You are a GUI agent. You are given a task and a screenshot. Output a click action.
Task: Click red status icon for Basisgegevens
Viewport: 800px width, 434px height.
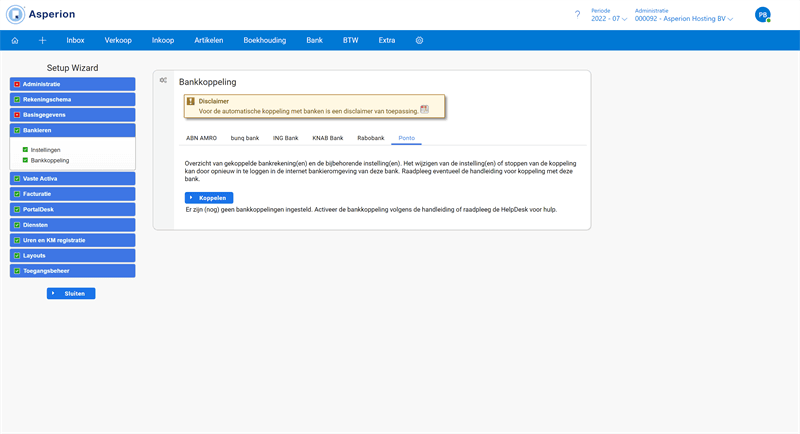click(x=17, y=115)
